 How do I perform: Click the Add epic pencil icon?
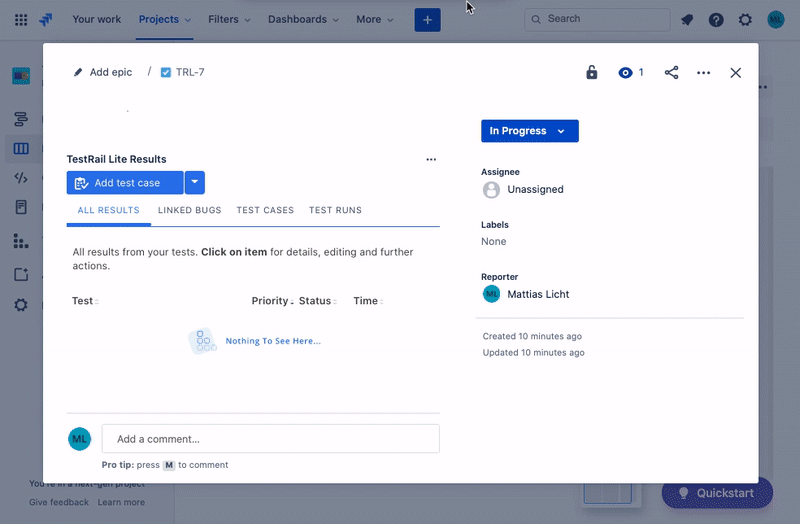coord(78,72)
